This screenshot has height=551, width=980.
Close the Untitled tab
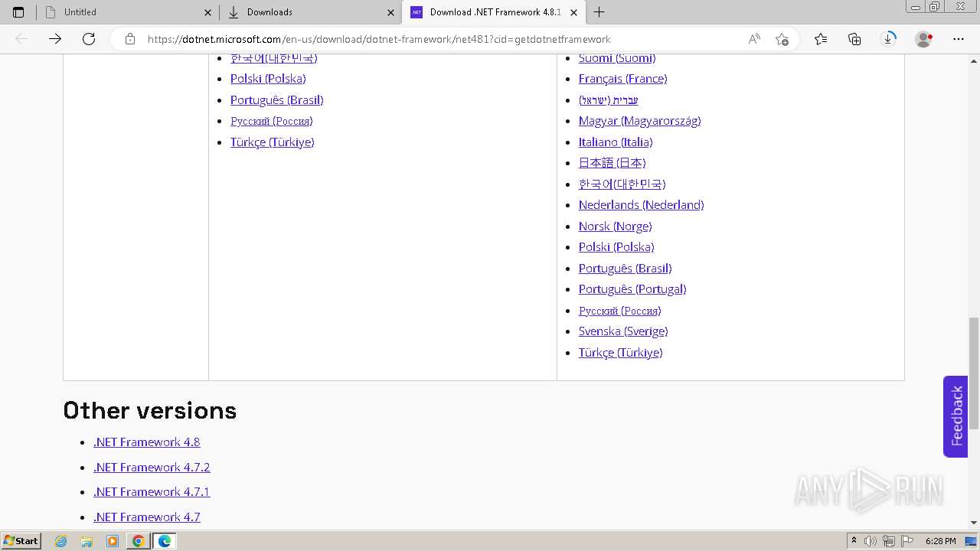click(207, 12)
